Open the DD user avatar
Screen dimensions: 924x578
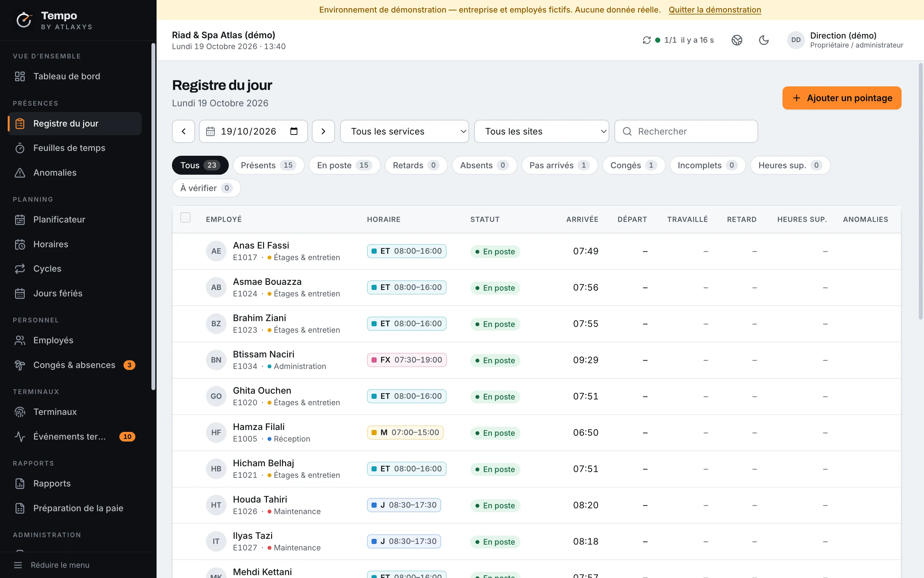(796, 40)
